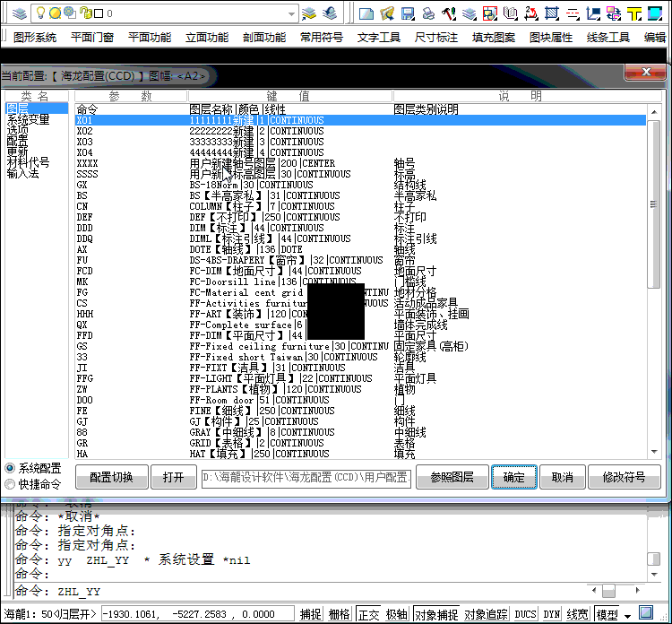Click the 修改符号 button
This screenshot has width=672, height=624.
point(625,477)
